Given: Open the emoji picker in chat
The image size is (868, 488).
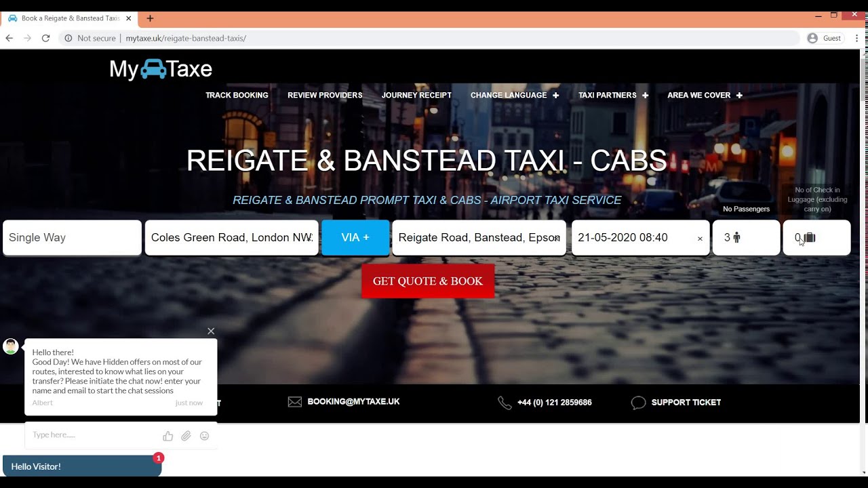Looking at the screenshot, I should (204, 436).
